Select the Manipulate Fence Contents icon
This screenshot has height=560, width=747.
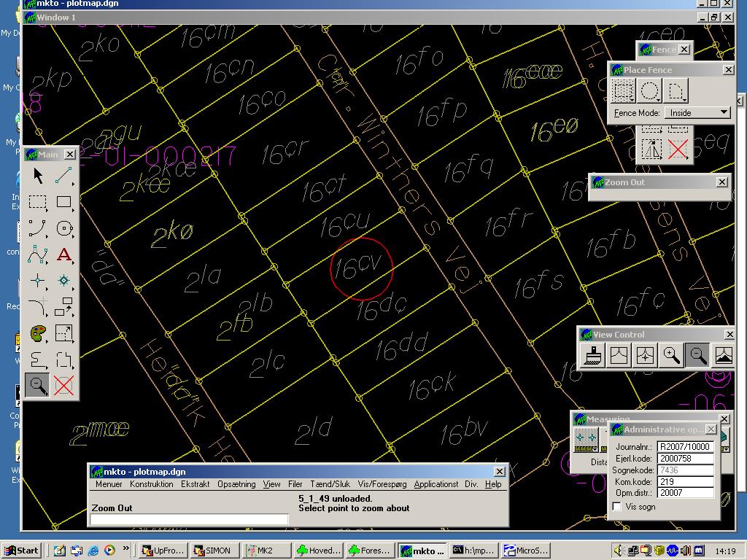651,149
